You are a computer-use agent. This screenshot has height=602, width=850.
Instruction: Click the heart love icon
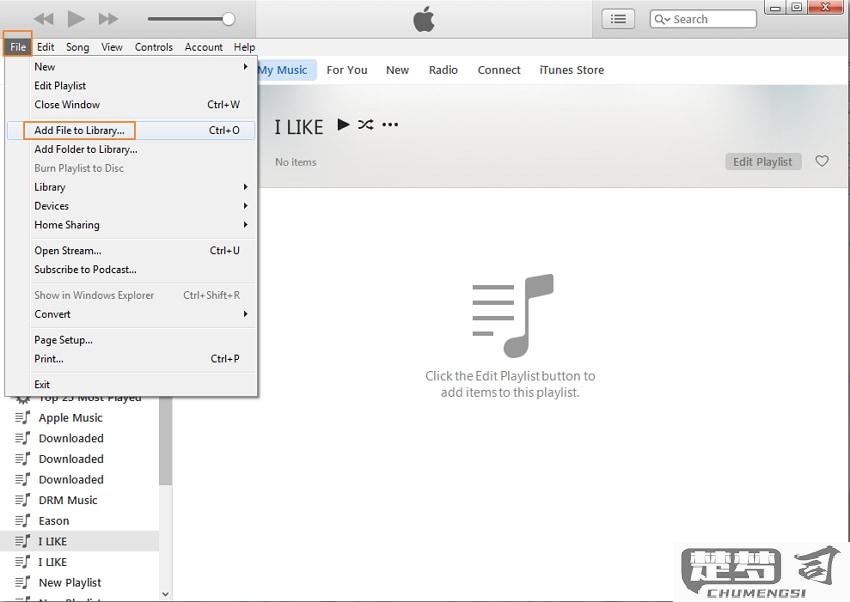pos(822,161)
